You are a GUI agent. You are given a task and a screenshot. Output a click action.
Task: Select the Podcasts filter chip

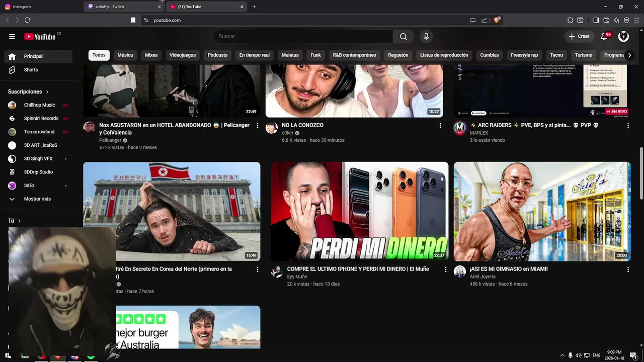[217, 55]
